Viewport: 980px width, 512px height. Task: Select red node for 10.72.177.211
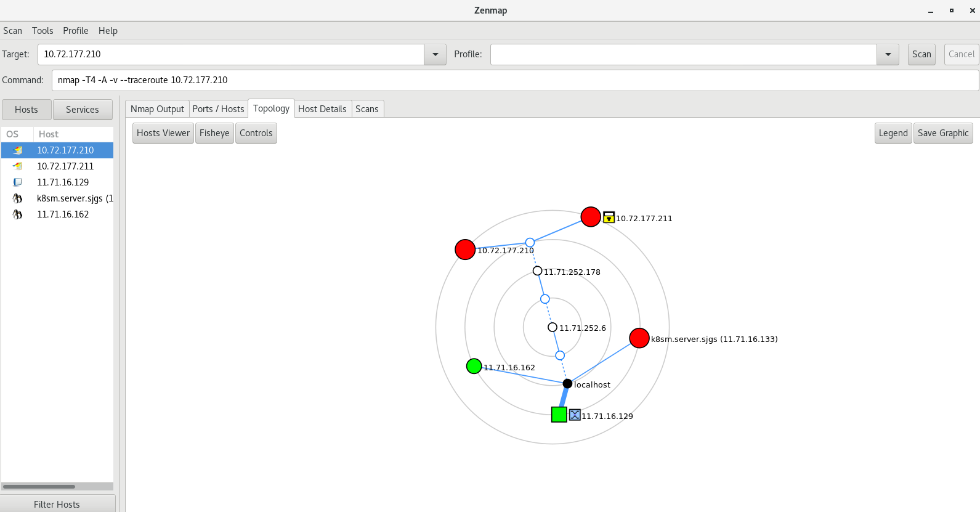(591, 217)
